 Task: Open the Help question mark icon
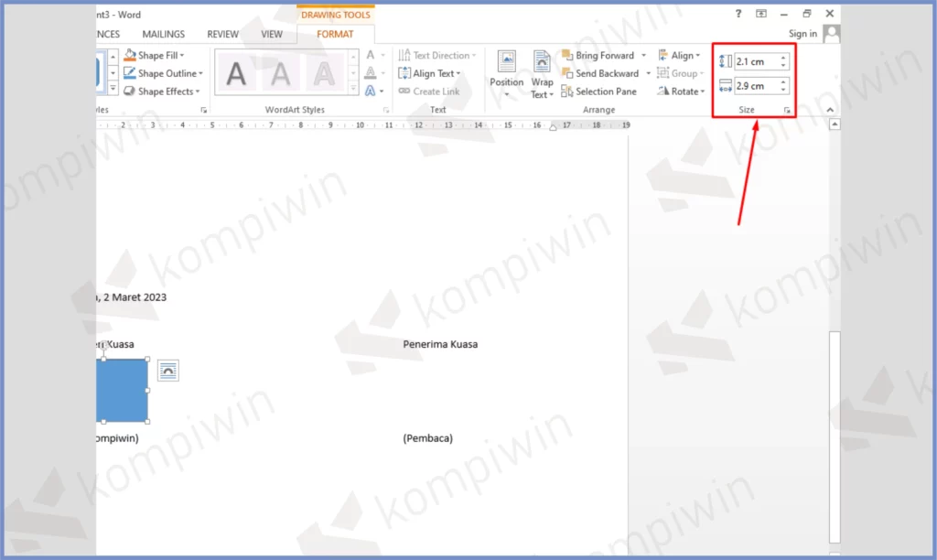coord(738,14)
